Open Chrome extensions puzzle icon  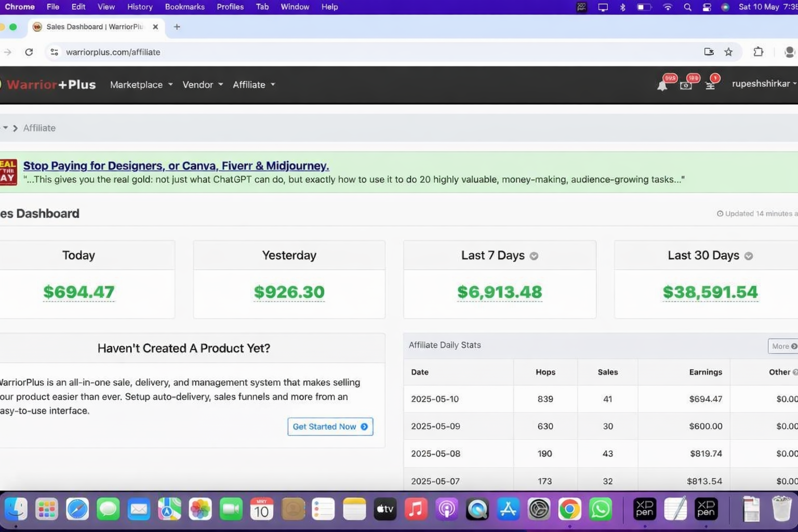pos(758,52)
